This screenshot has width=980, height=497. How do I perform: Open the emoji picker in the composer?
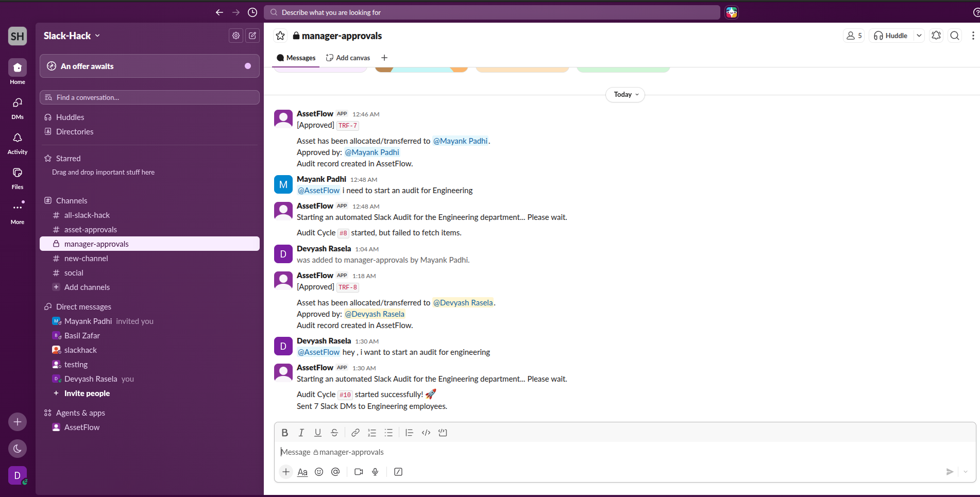pos(319,472)
